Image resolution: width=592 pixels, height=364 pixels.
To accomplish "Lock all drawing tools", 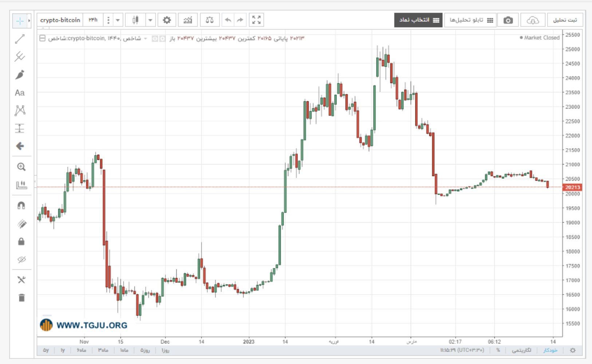I will [21, 241].
